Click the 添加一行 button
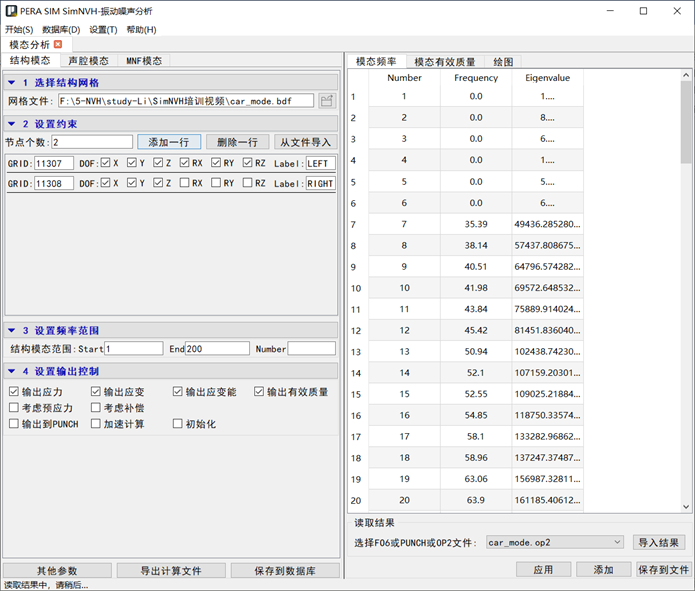 [169, 142]
